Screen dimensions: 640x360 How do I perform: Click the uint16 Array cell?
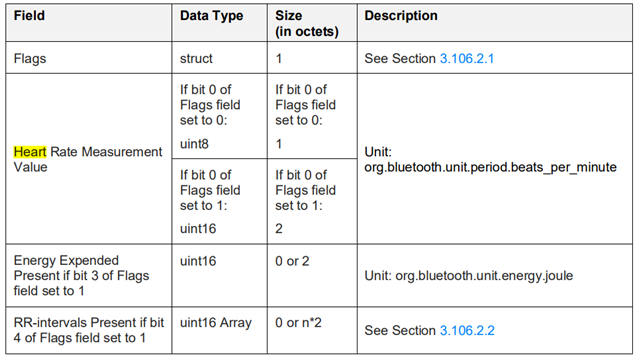220,330
